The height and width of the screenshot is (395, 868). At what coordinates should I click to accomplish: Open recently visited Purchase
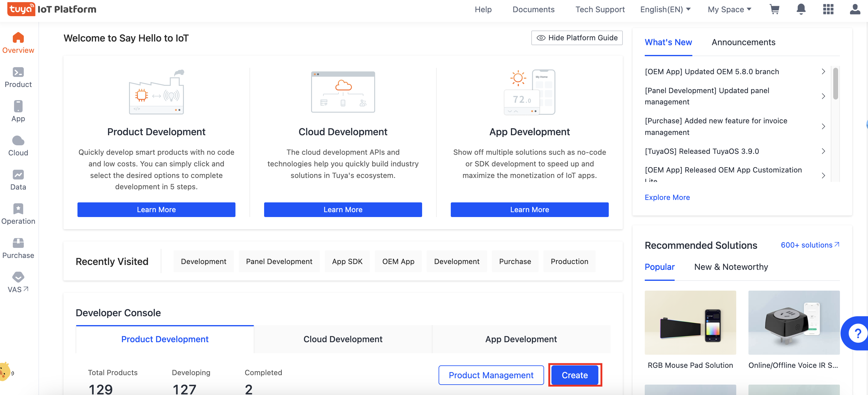pos(515,261)
